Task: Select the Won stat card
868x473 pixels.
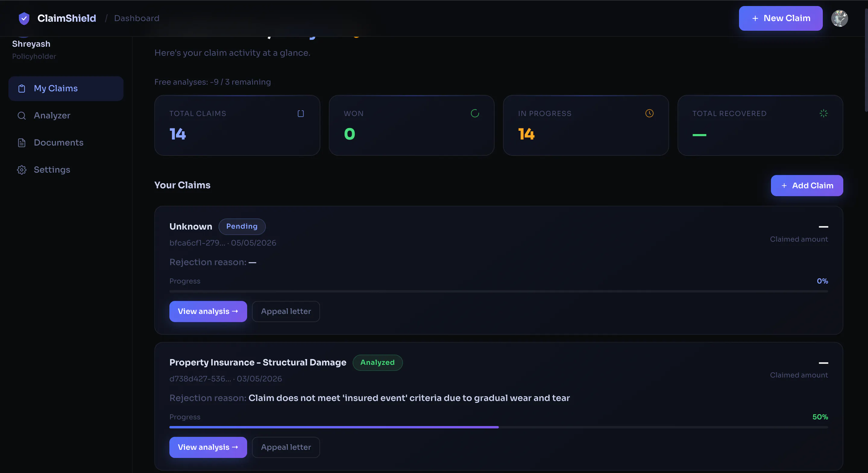Action: point(411,125)
